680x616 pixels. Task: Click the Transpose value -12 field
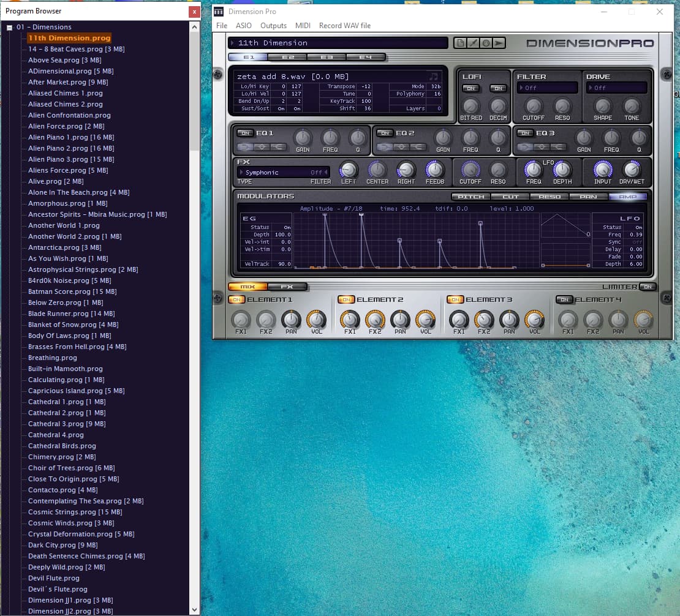tap(366, 86)
